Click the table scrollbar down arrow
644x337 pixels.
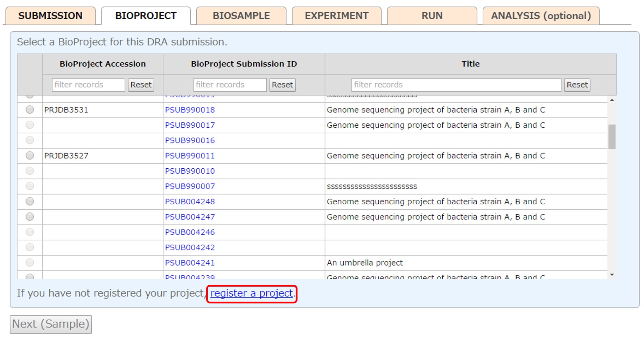[x=612, y=275]
